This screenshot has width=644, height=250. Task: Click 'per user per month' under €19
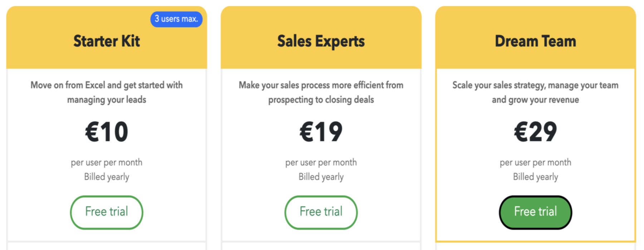coord(321,162)
